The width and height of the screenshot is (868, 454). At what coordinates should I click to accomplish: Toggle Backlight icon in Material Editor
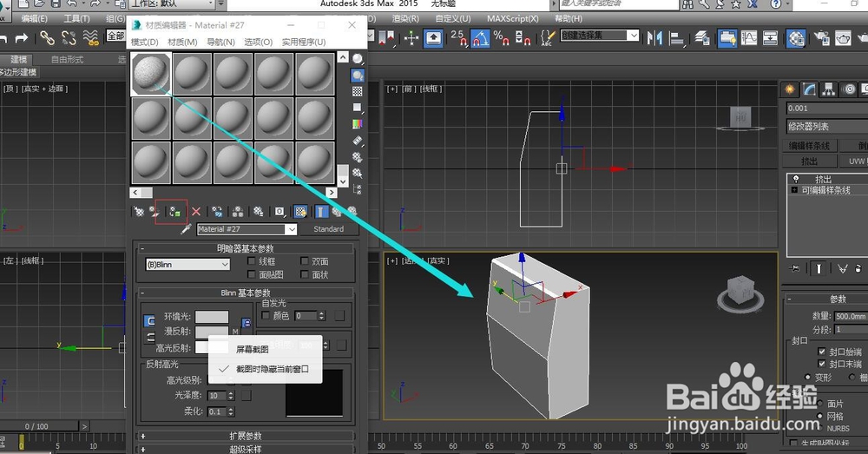(x=358, y=76)
